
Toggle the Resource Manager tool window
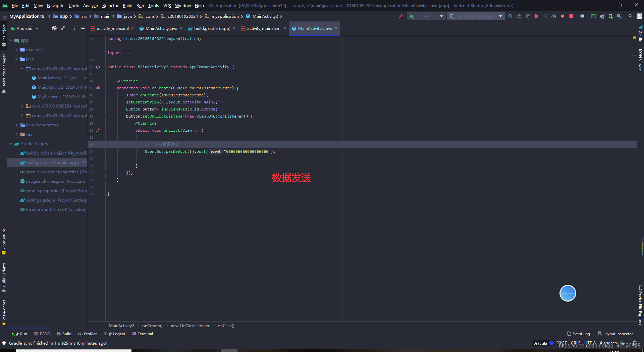pos(4,73)
